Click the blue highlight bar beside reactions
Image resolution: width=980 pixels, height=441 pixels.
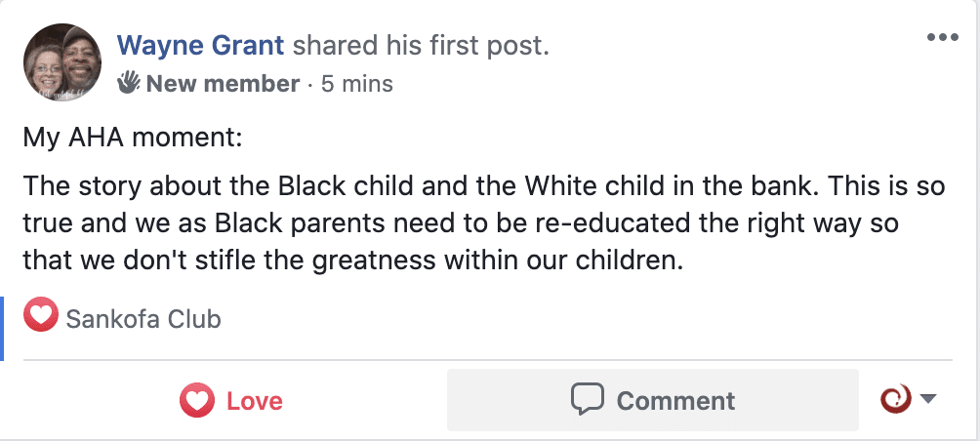2,329
